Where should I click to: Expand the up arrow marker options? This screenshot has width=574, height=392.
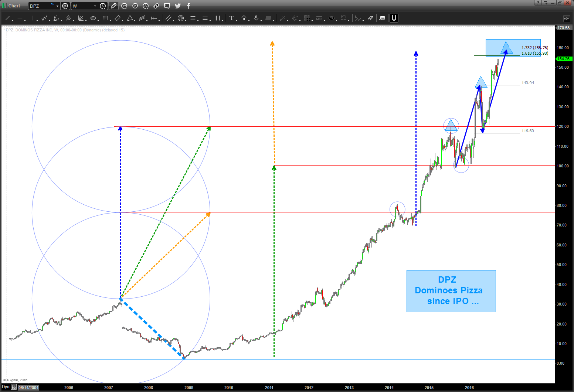tap(249, 19)
